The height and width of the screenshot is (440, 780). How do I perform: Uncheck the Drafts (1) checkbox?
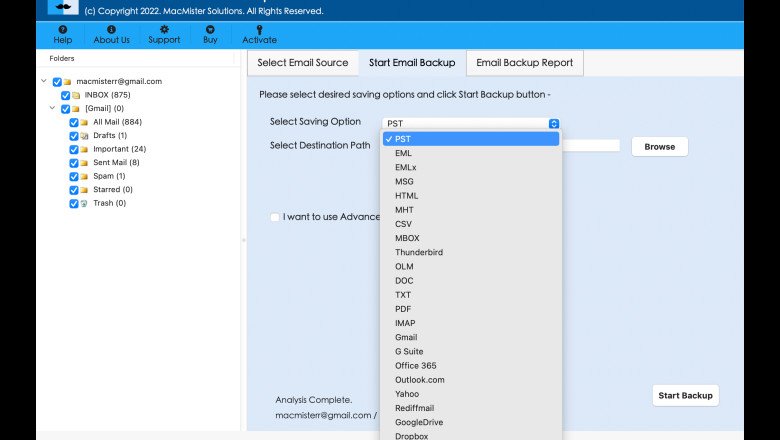(74, 136)
